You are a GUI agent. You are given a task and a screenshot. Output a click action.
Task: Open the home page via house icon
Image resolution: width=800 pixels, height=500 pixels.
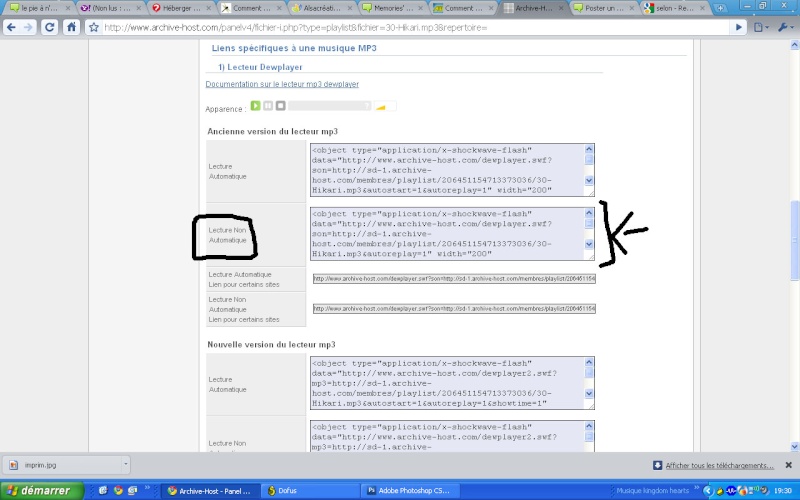click(71, 28)
